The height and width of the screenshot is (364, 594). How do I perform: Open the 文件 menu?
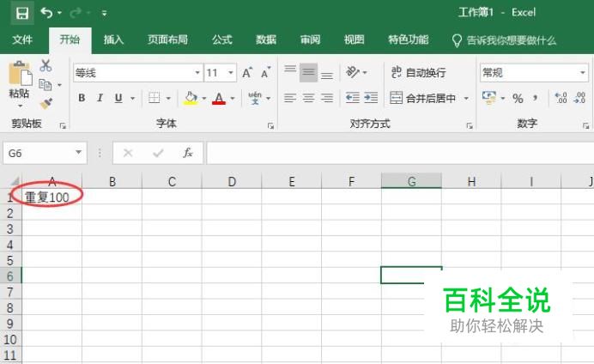(22, 39)
